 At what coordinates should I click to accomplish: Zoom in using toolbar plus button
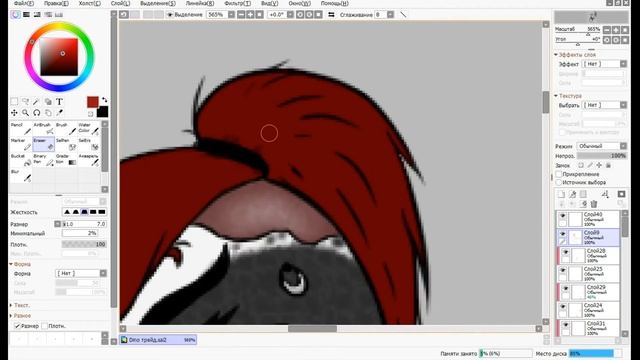click(x=250, y=15)
